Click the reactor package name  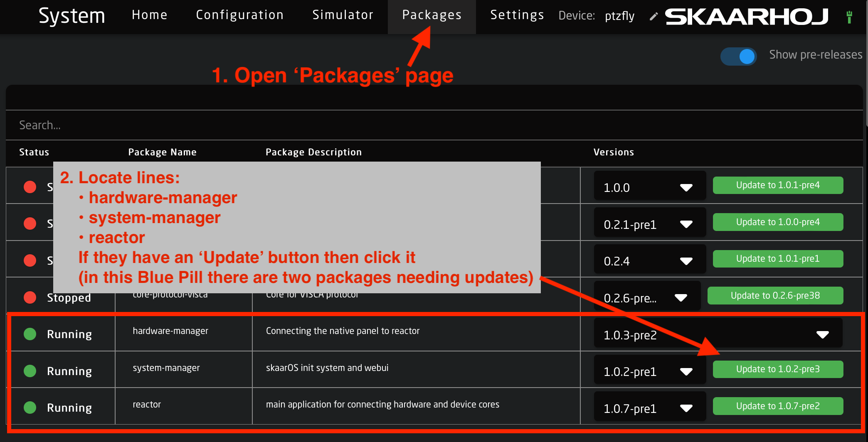(x=147, y=405)
